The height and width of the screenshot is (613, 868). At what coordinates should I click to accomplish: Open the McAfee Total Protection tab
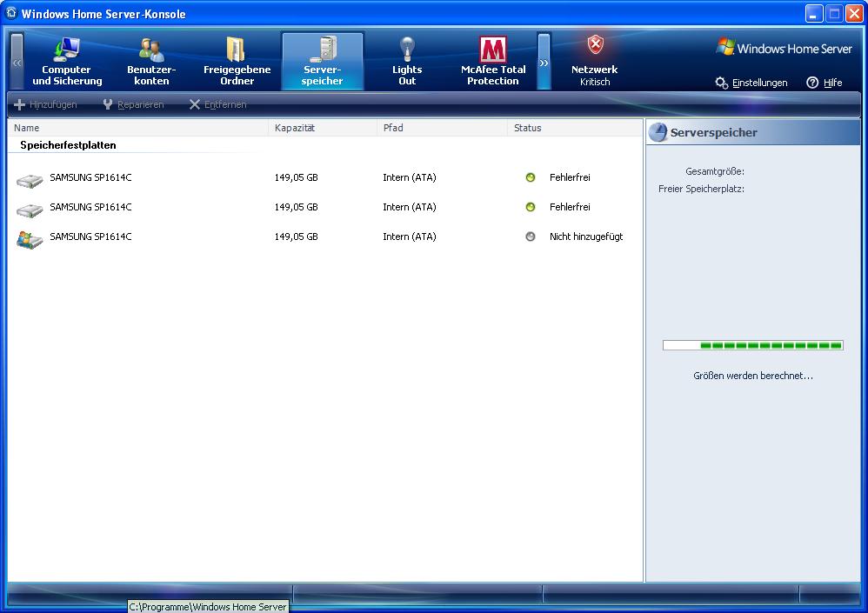coord(492,62)
